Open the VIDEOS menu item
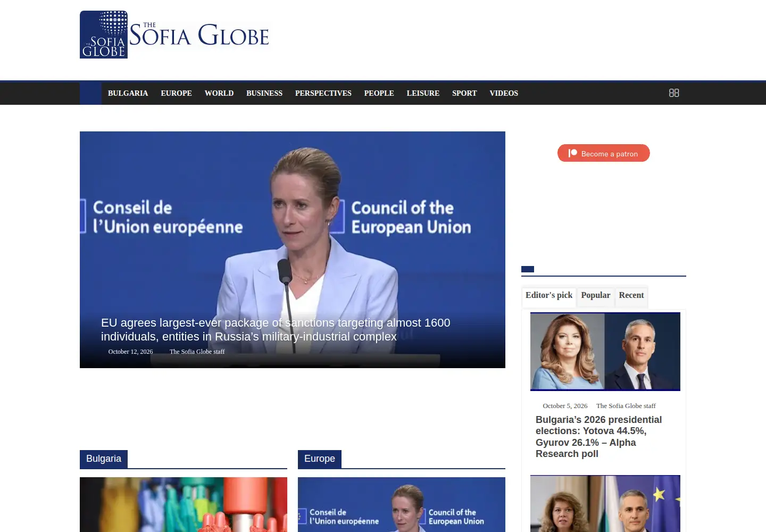 (504, 93)
